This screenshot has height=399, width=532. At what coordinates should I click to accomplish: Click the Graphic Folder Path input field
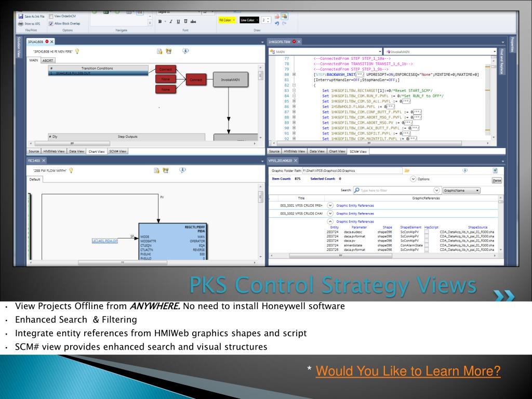tap(352, 170)
